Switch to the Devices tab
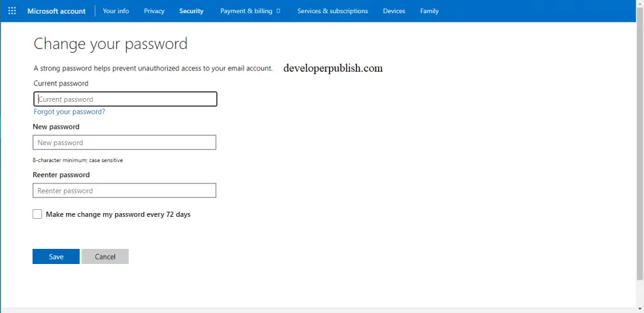The height and width of the screenshot is (313, 644). [x=394, y=11]
